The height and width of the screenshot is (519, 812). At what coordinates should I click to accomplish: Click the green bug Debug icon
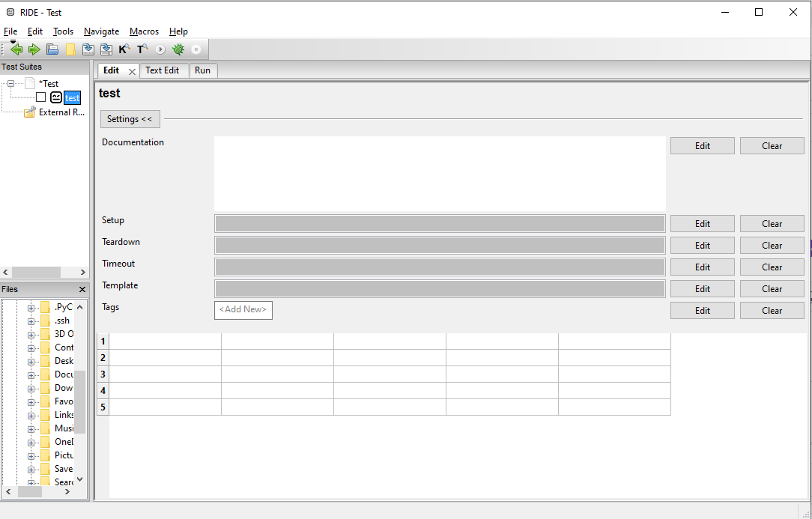(x=179, y=49)
